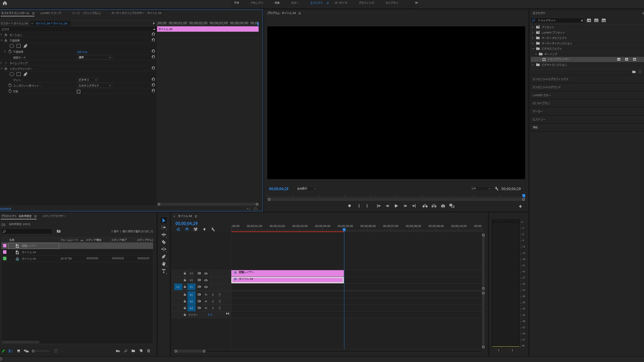Switch to the カラー workspace
644x362 pixels.
[x=295, y=3]
